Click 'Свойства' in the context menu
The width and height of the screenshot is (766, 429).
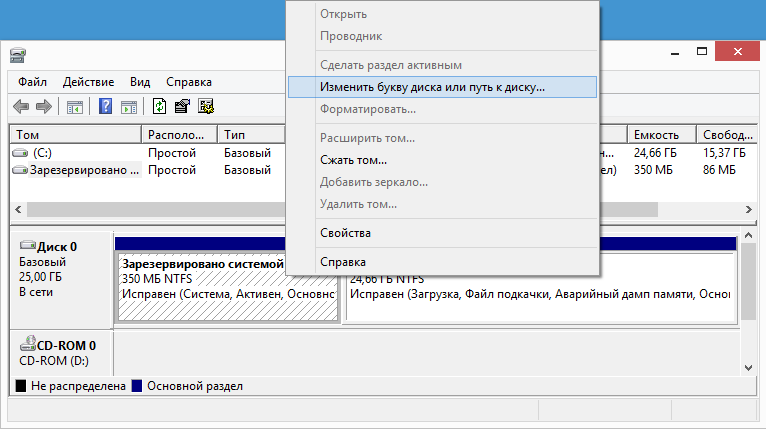[345, 233]
